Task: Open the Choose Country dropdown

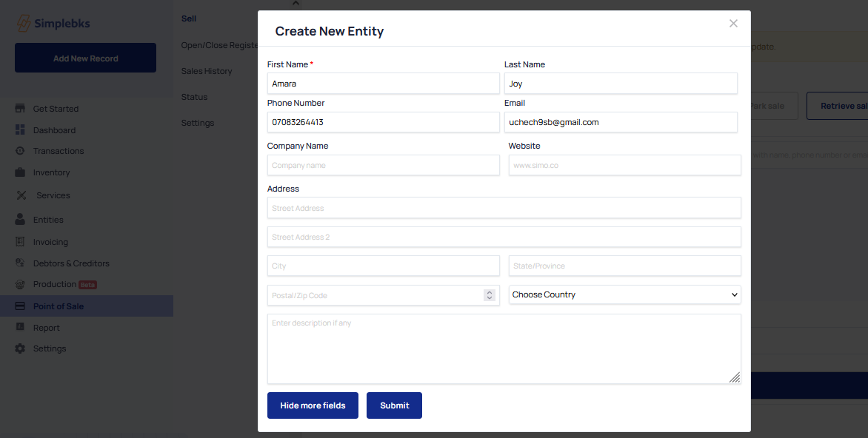Action: pos(624,294)
